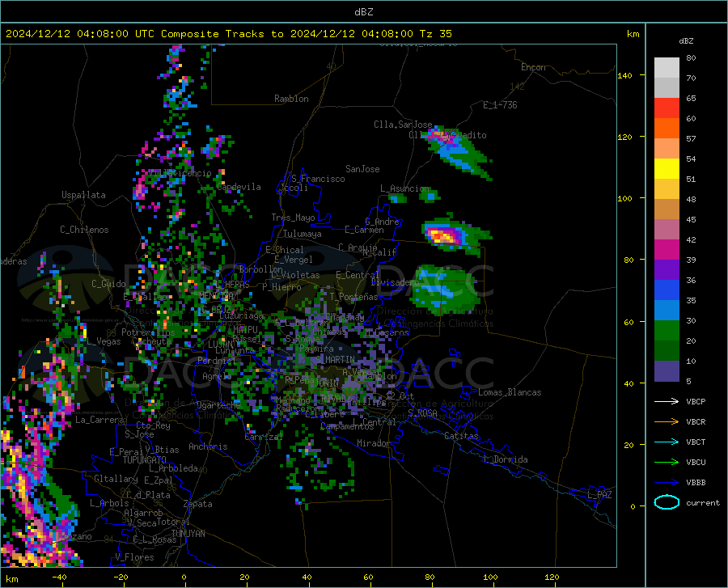Select the yellow 51-54 dBZ swatch
This screenshot has height=588, width=728.
point(667,169)
